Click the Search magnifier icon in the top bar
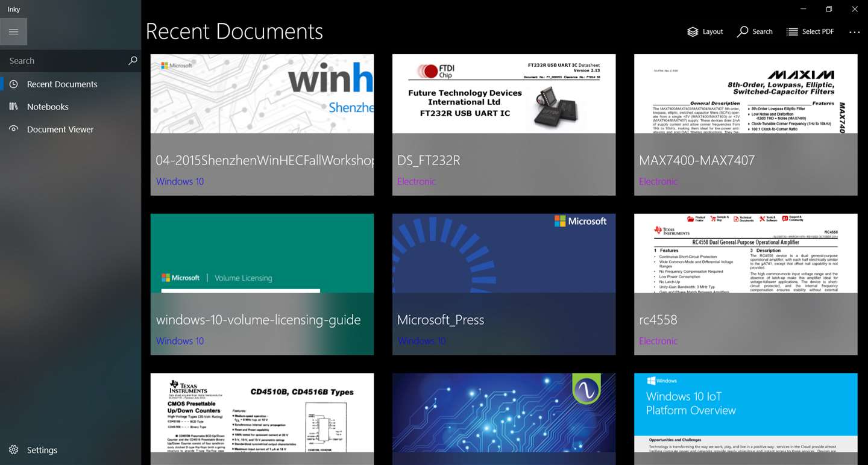 point(743,32)
